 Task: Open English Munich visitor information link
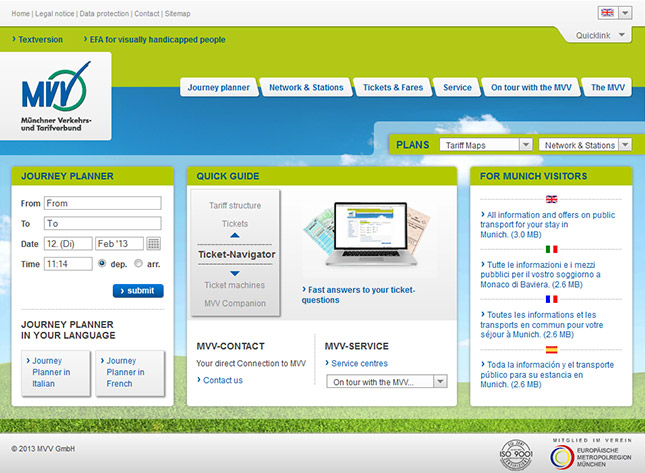click(x=548, y=225)
